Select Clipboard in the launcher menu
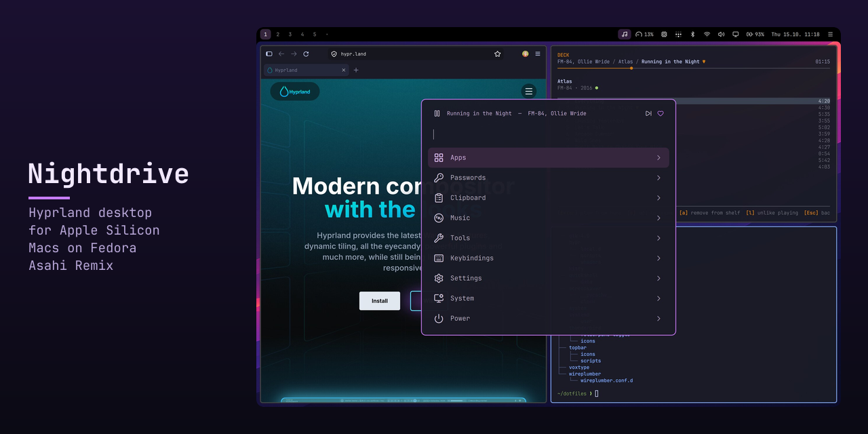Screen dimensions: 868x434 point(549,198)
